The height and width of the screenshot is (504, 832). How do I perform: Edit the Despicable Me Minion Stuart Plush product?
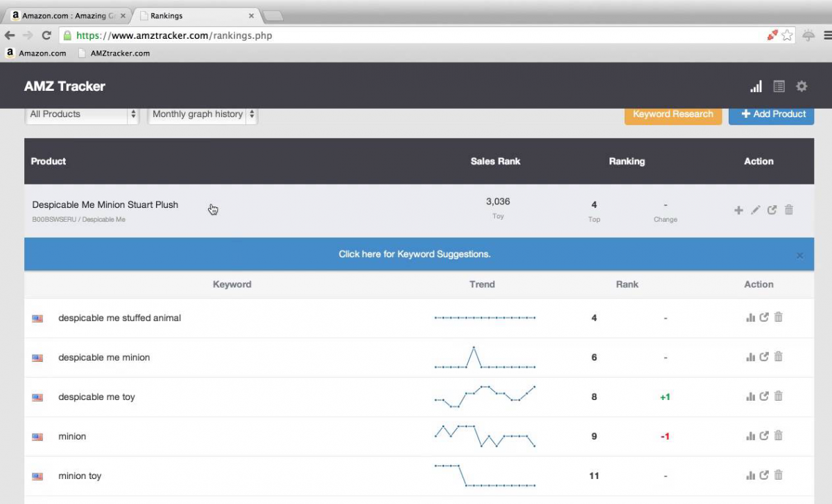pyautogui.click(x=755, y=209)
